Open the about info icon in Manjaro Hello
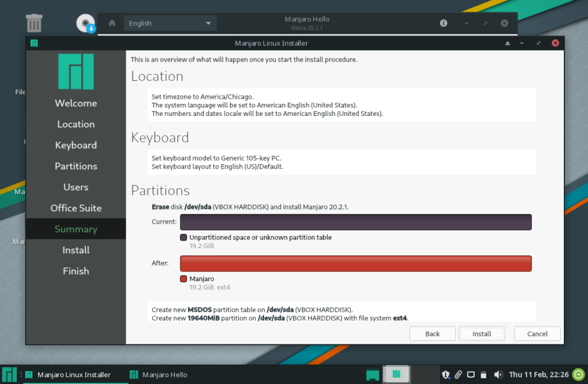The width and height of the screenshot is (588, 384). pyautogui.click(x=443, y=24)
